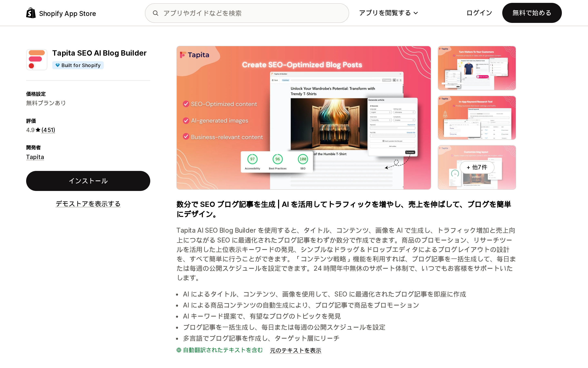Click the Built for Shopify diamond icon

[58, 65]
